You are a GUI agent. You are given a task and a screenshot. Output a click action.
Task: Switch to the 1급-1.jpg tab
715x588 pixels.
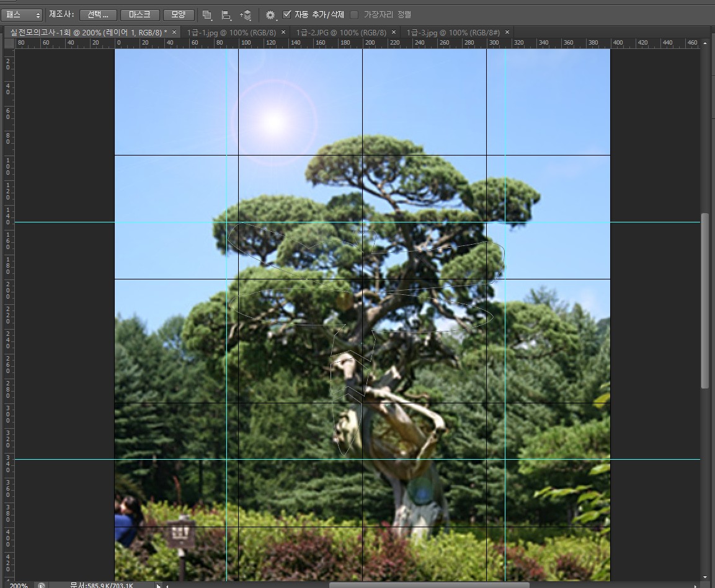point(231,32)
